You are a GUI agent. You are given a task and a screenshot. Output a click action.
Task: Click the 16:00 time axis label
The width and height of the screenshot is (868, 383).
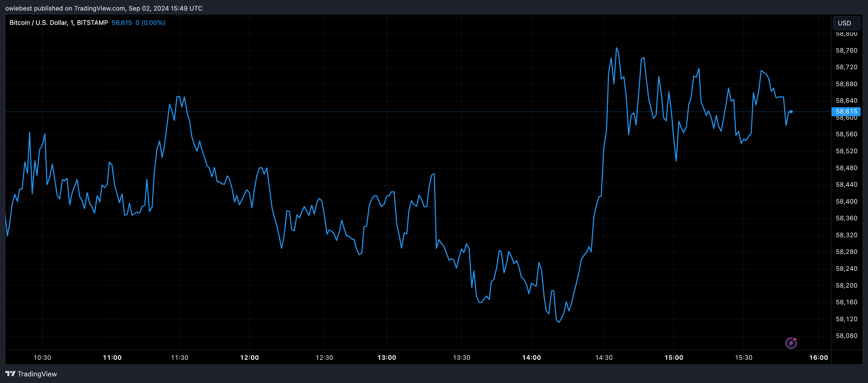pos(818,357)
